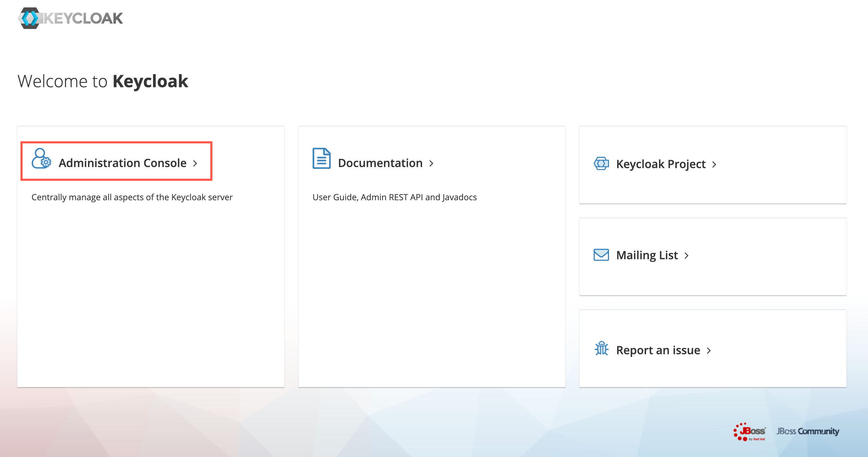
Task: Go to the Keycloak Project link
Action: (x=661, y=164)
